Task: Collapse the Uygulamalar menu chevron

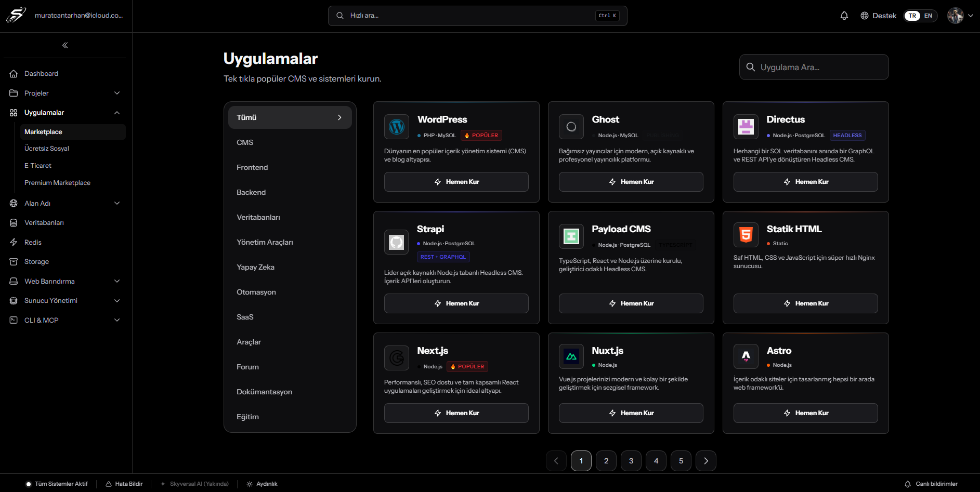Action: (117, 113)
